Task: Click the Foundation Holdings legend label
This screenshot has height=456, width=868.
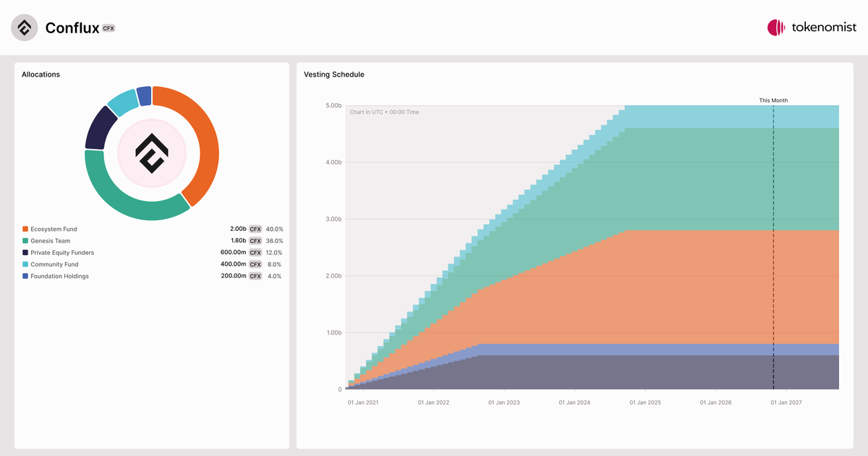Action: pyautogui.click(x=59, y=276)
